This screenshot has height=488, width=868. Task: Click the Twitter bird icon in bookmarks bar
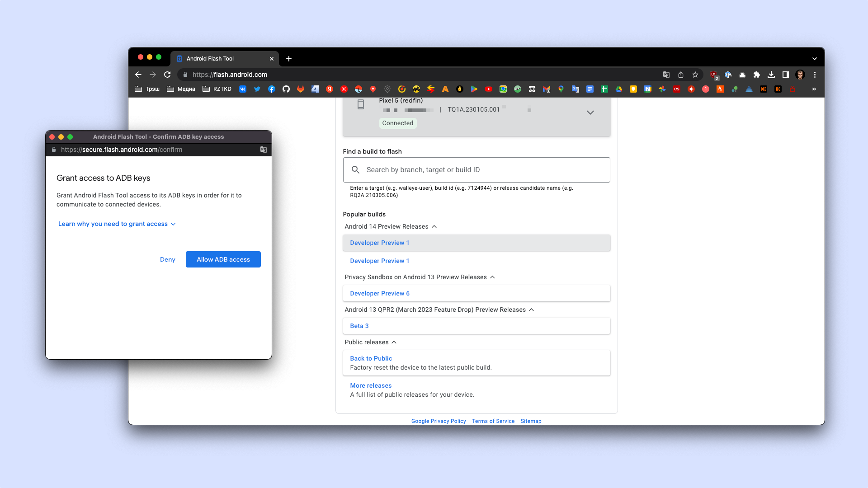(x=257, y=89)
